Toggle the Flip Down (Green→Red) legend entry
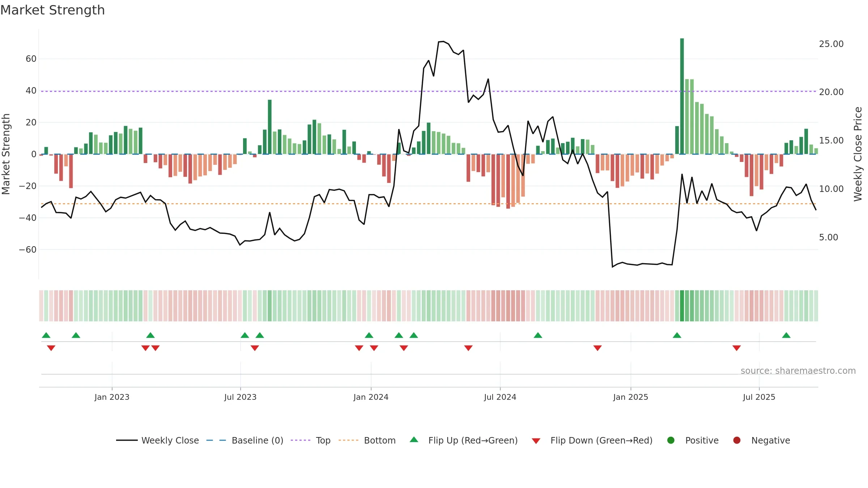This screenshot has height=488, width=868. (x=592, y=440)
